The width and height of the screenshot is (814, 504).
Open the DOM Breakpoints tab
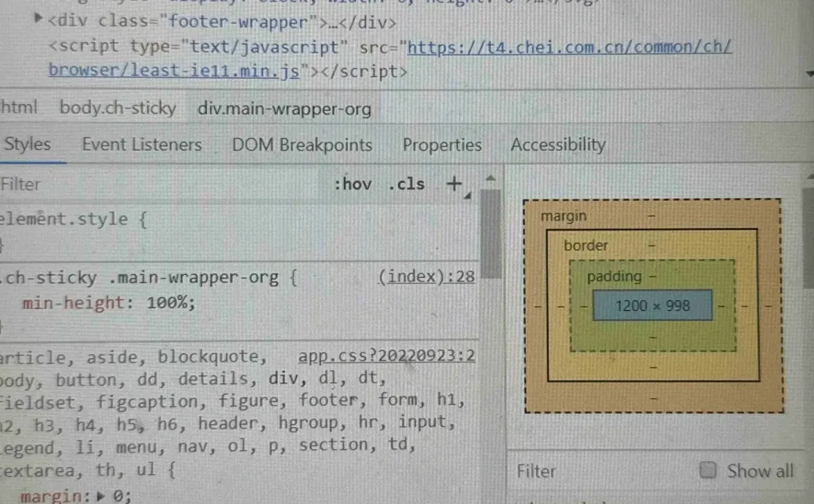302,145
